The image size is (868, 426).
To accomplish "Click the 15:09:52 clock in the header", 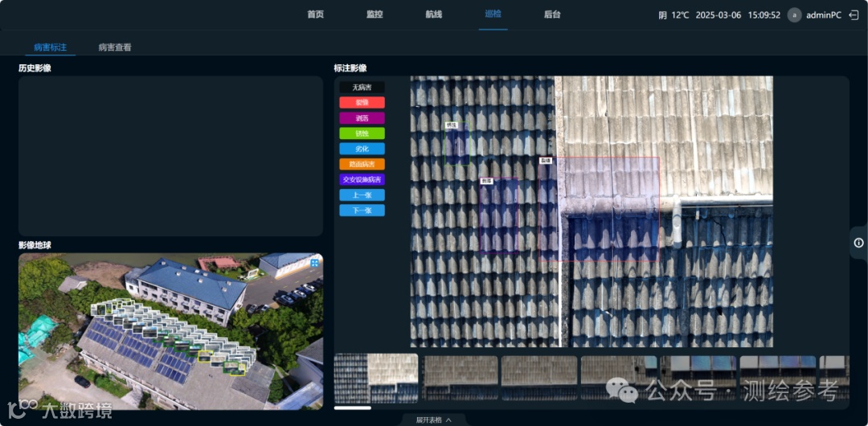I will click(x=764, y=15).
